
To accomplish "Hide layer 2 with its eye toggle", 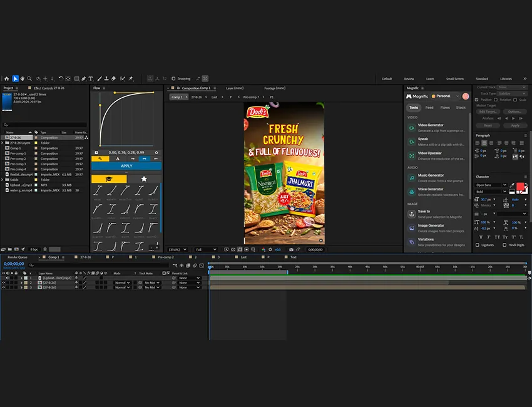I will (4, 282).
